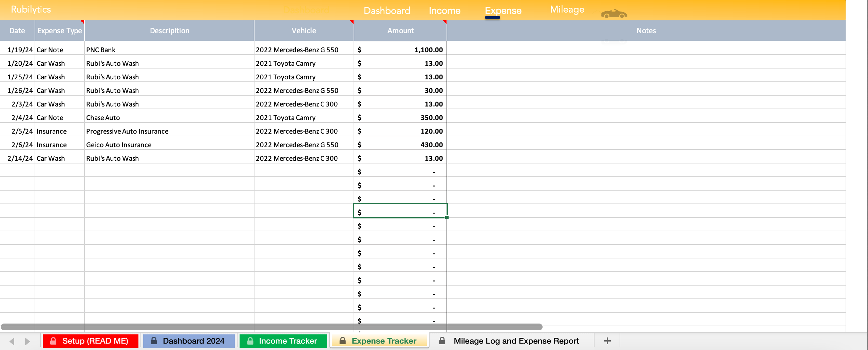Open the red marker on Amount header
868x350 pixels.
pyautogui.click(x=445, y=22)
